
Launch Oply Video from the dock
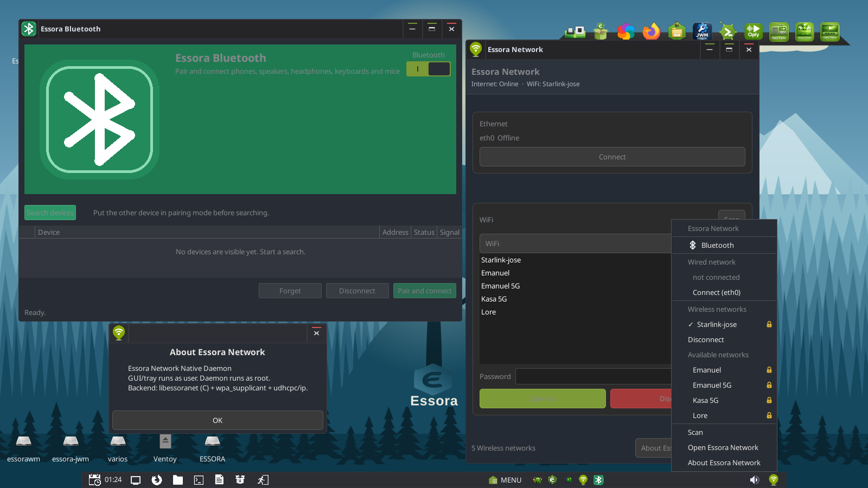click(x=829, y=31)
